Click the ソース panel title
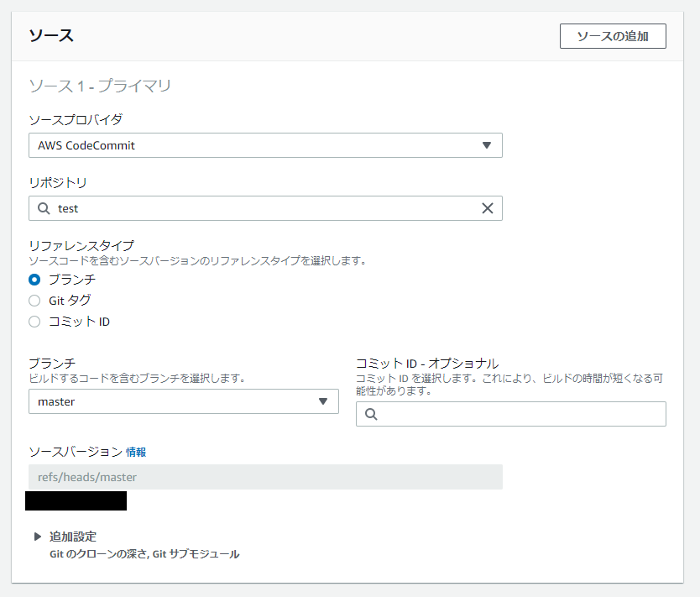Image resolution: width=700 pixels, height=597 pixels. pyautogui.click(x=51, y=36)
